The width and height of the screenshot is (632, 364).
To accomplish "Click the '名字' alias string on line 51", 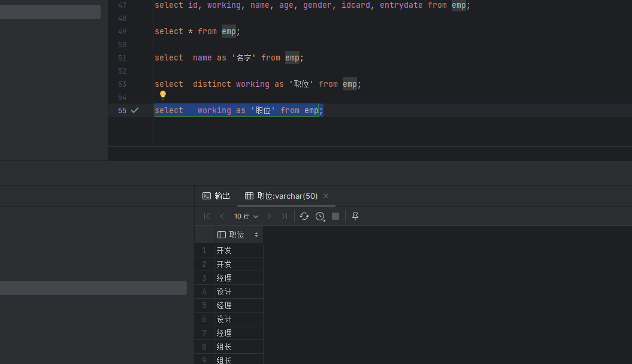I will click(x=244, y=58).
